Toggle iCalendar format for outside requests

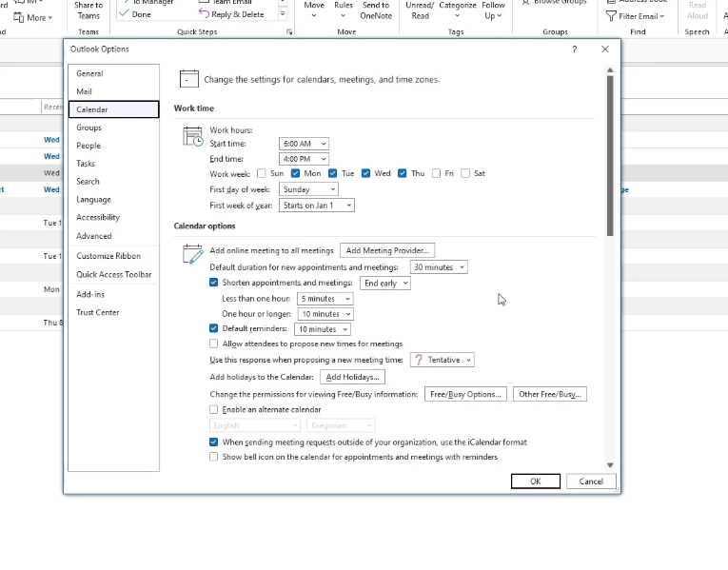(213, 442)
